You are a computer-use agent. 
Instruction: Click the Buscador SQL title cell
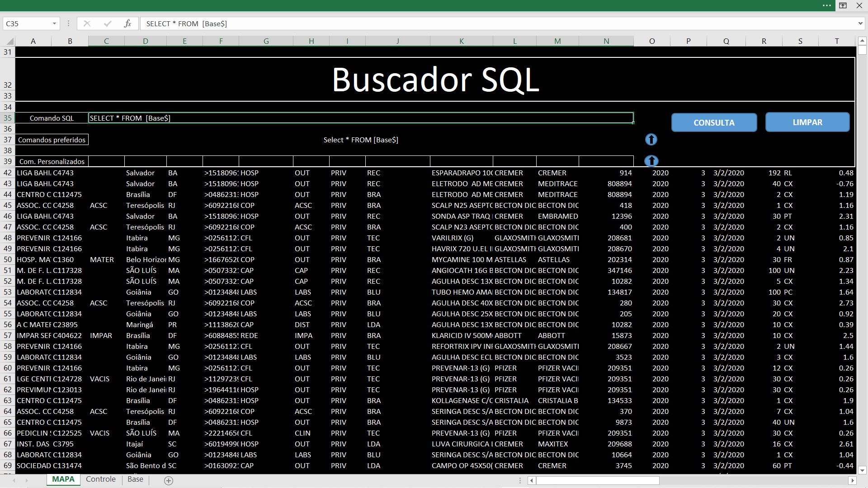tap(435, 80)
